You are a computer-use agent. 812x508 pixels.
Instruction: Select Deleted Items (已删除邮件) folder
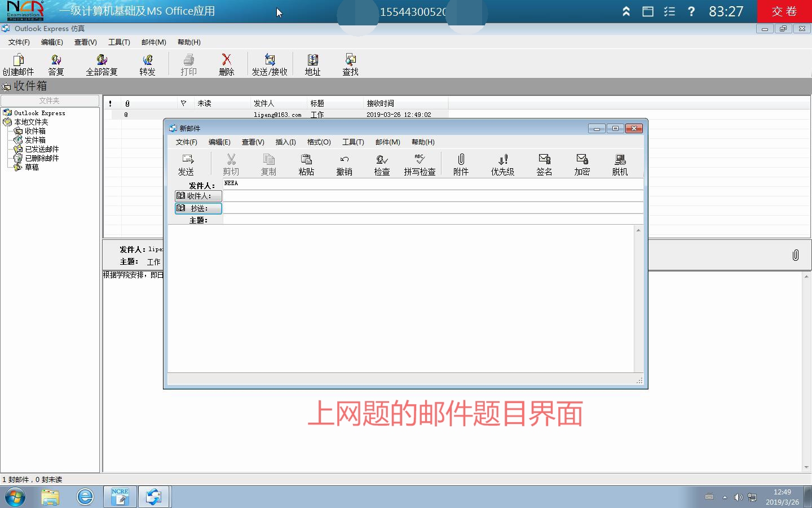coord(42,158)
